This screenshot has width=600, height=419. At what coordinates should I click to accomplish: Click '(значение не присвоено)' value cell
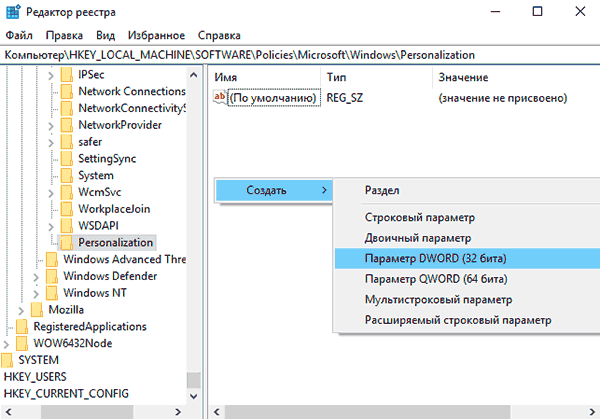(x=502, y=98)
